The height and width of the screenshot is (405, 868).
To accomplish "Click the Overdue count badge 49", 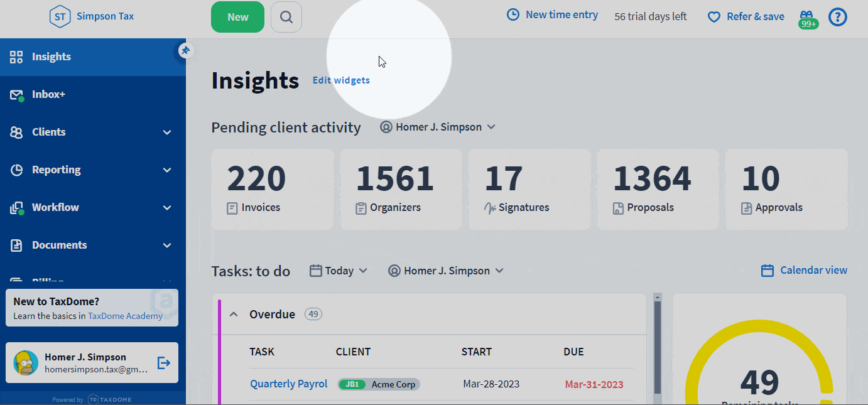I will [313, 314].
